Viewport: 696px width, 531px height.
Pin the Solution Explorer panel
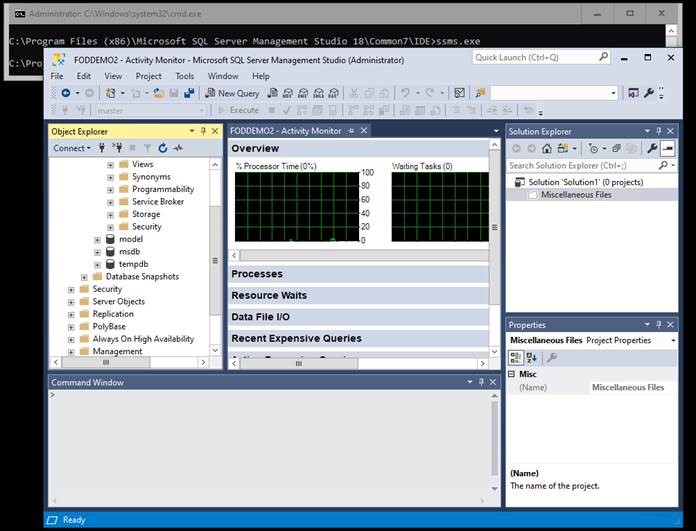click(659, 131)
